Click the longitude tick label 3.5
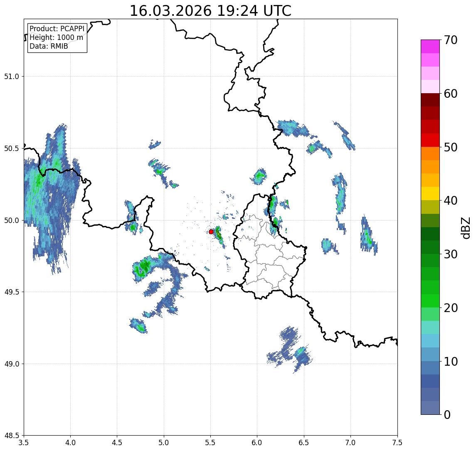This screenshot has height=451, width=476. coord(24,442)
